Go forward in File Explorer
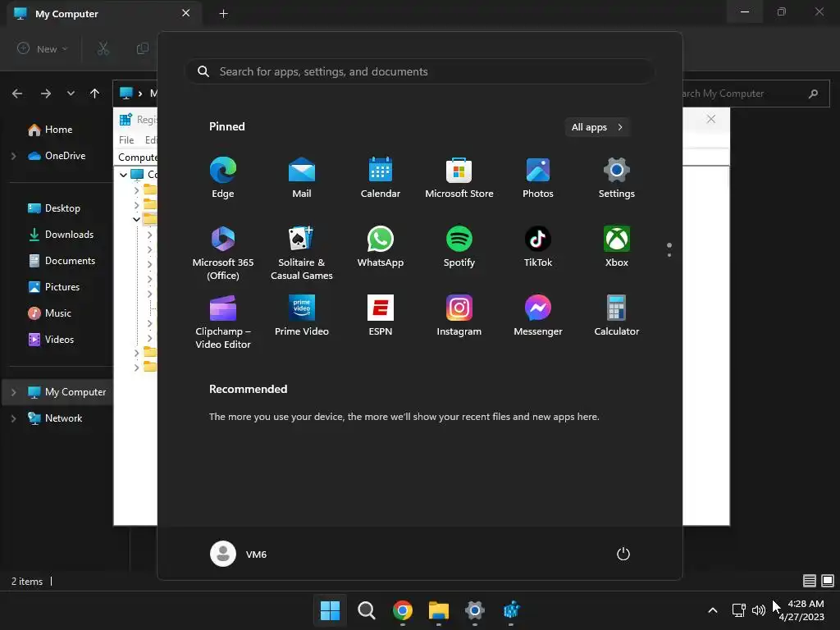 point(46,94)
